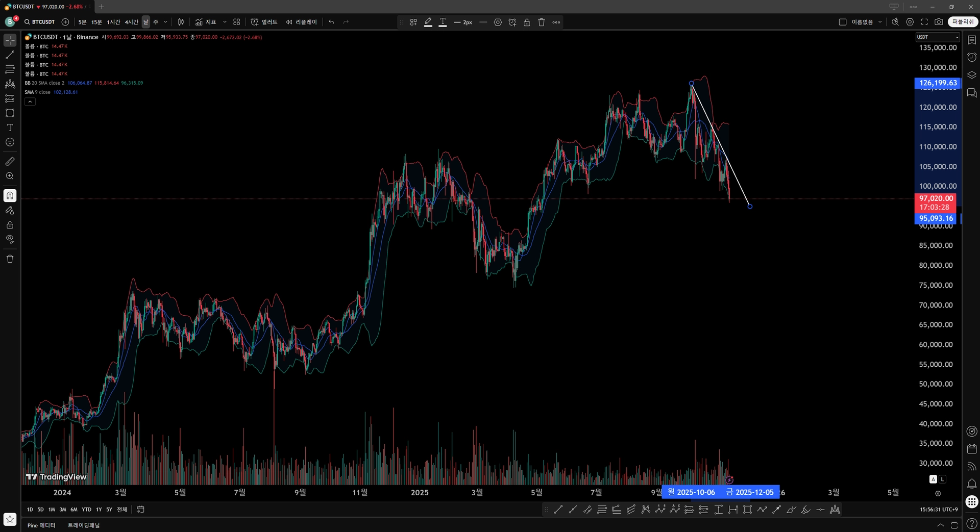This screenshot has height=532, width=980.
Task: Open the USDT currency dropdown
Action: (x=938, y=37)
